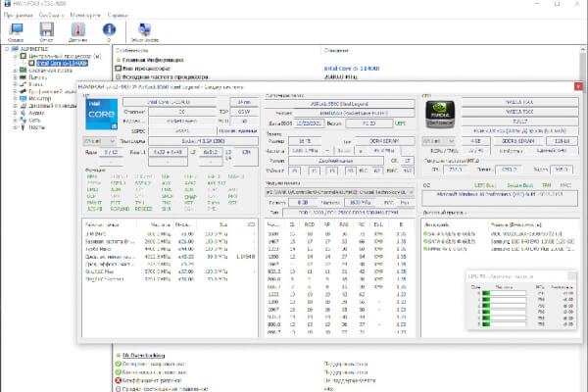The height and width of the screenshot is (392, 588).
Task: Collapse the root computer tree node
Action: [x=7, y=49]
